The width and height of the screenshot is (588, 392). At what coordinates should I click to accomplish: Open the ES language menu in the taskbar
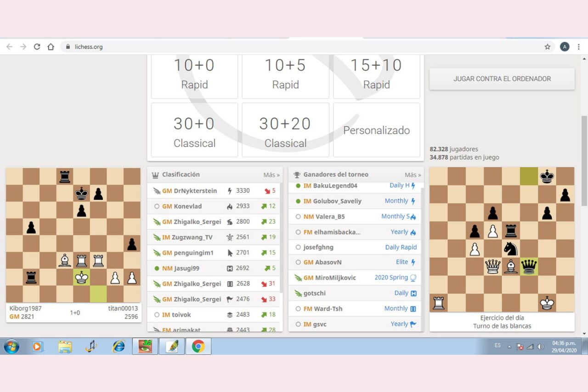pos(497,346)
